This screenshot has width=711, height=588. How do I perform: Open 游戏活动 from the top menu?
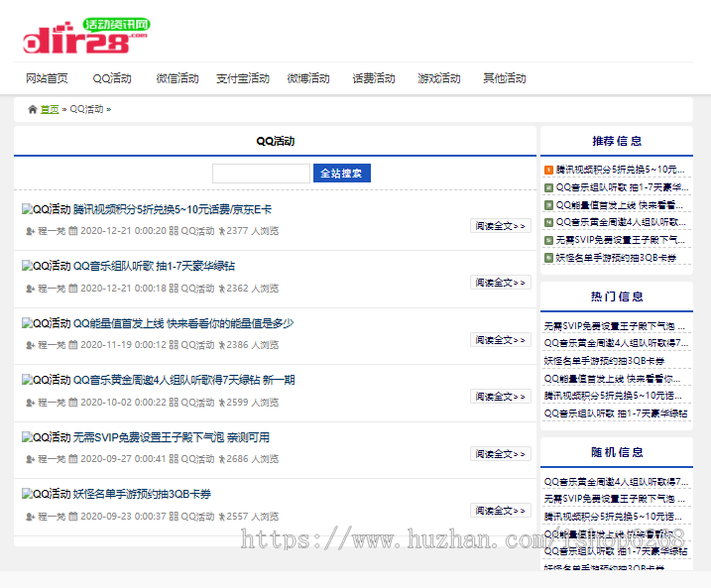tap(439, 78)
